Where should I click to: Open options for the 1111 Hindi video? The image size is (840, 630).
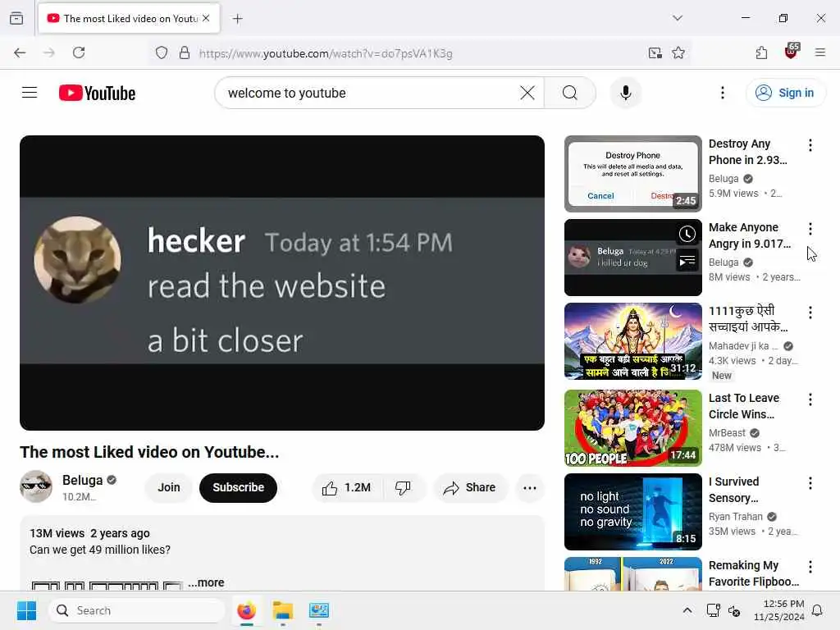pos(810,313)
